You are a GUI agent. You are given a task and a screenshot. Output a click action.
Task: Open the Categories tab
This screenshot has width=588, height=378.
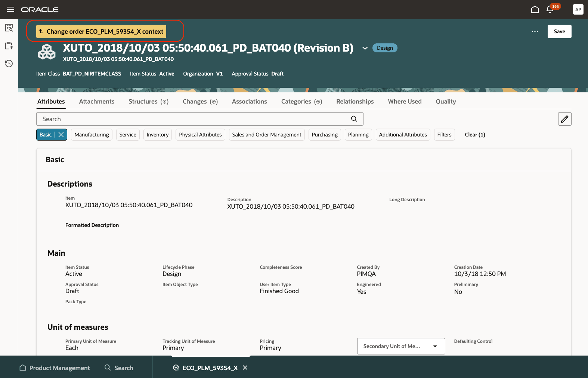[301, 101]
